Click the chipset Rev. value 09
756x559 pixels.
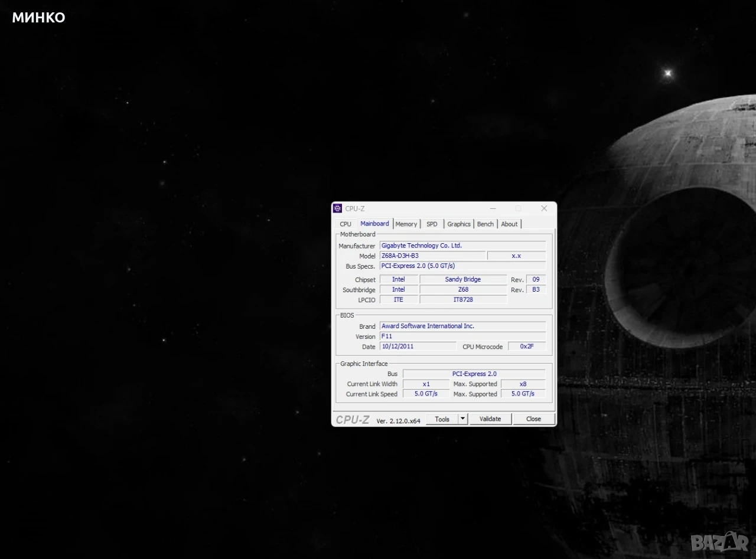click(x=536, y=279)
